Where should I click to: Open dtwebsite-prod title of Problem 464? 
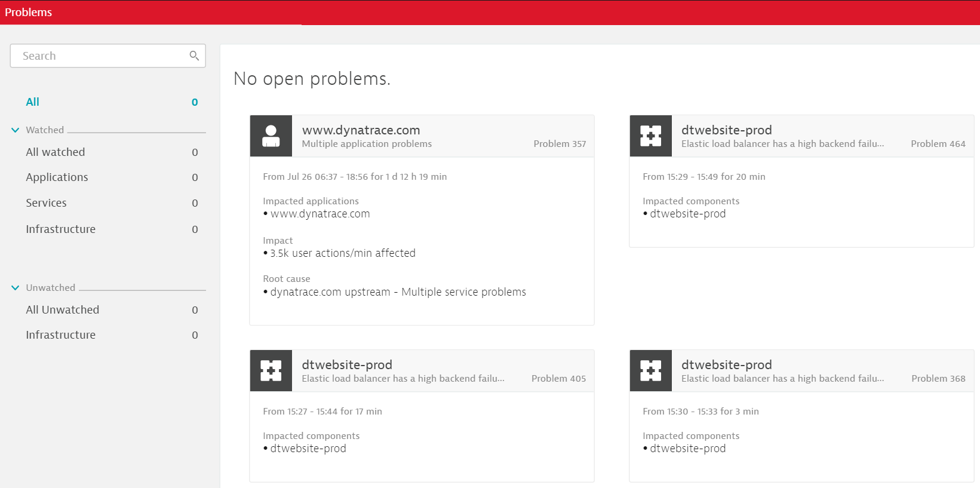pos(726,130)
